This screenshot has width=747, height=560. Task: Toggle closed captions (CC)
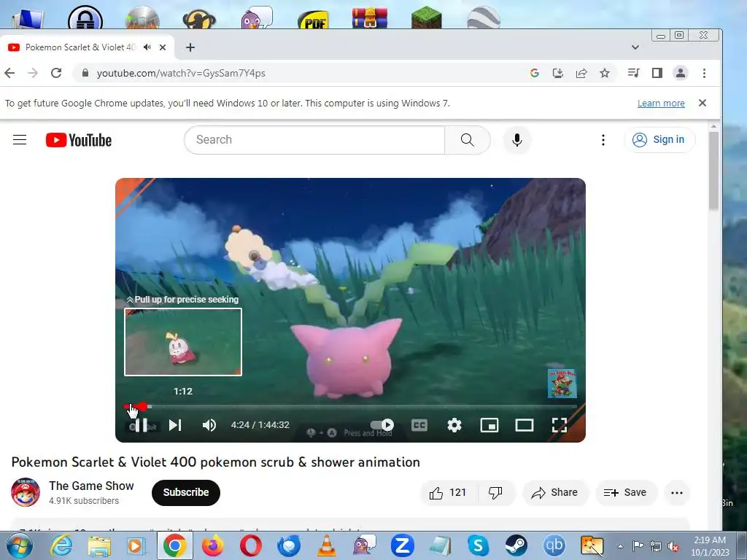click(419, 425)
